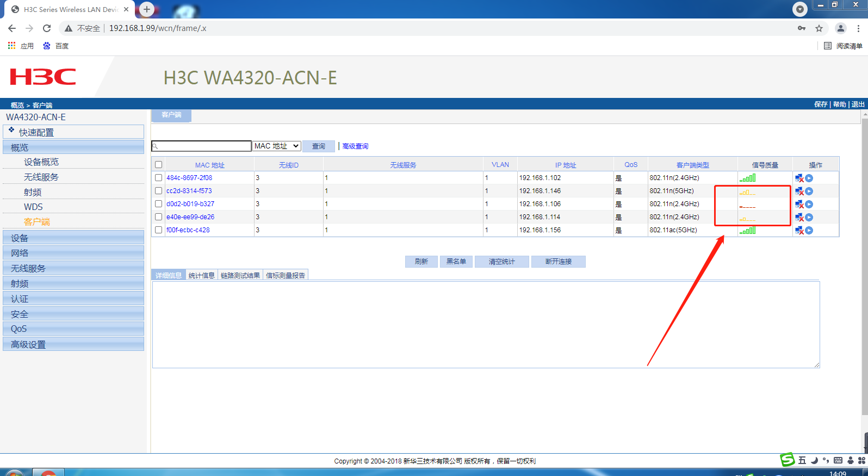This screenshot has height=476, width=868.
Task: Disconnect client e40e-ee99-de26 with its red-X computer icon
Action: (x=799, y=217)
